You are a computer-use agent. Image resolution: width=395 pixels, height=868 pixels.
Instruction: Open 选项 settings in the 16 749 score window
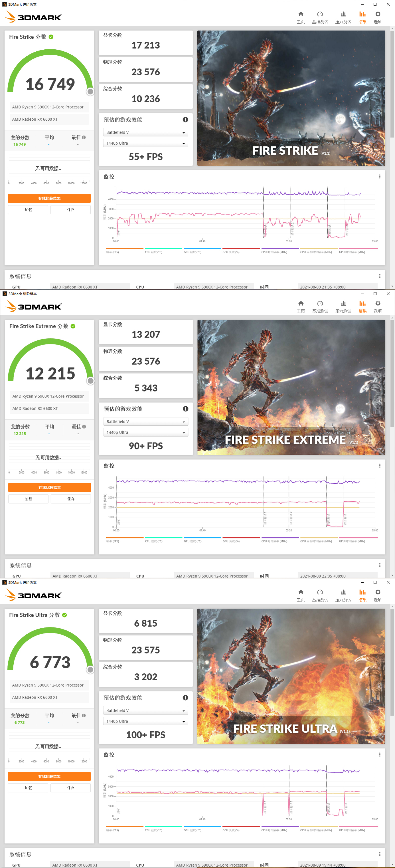click(378, 17)
